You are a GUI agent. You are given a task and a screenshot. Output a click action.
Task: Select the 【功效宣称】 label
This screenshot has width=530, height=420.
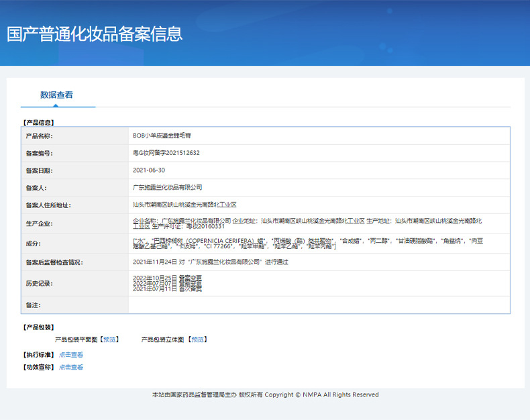[38, 367]
